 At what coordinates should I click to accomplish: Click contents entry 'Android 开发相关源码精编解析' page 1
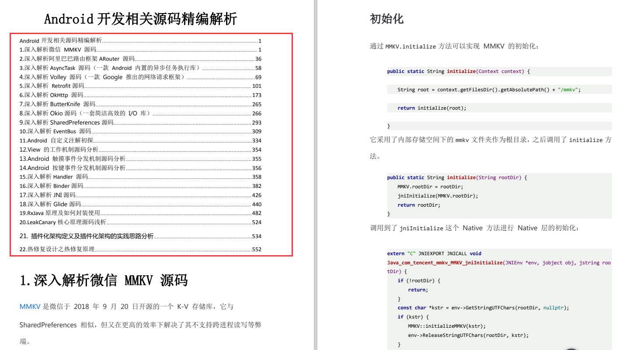click(140, 41)
